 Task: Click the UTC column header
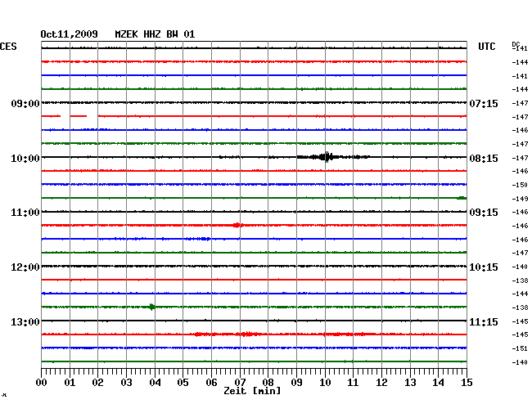(x=487, y=47)
